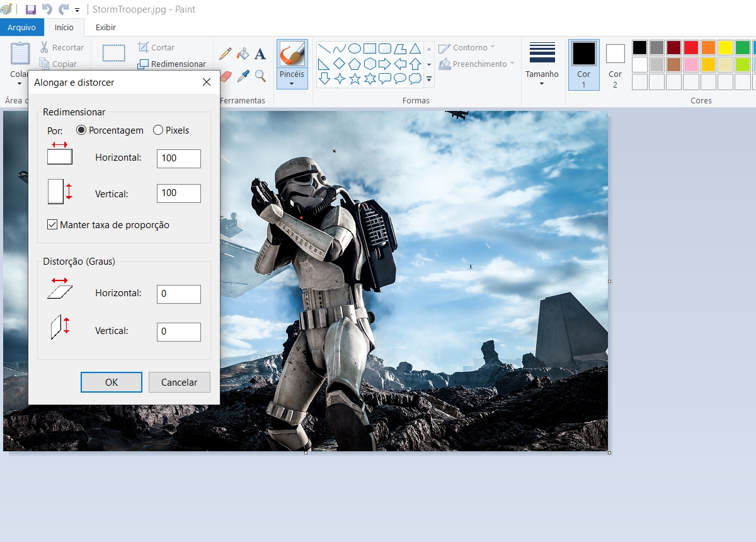Click the Distorção Vertical degrees field
Image resolution: width=756 pixels, height=542 pixels.
pos(179,332)
